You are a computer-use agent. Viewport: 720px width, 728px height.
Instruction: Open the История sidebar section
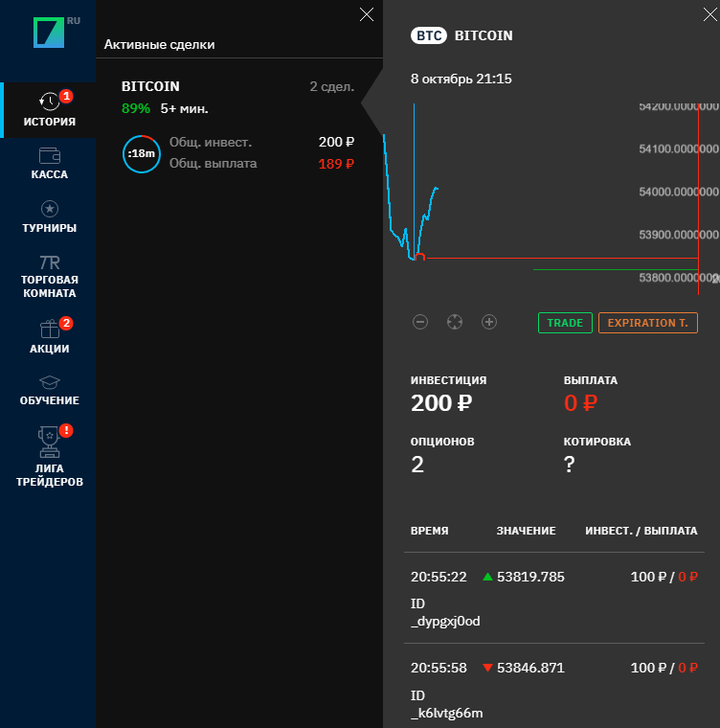click(50, 110)
